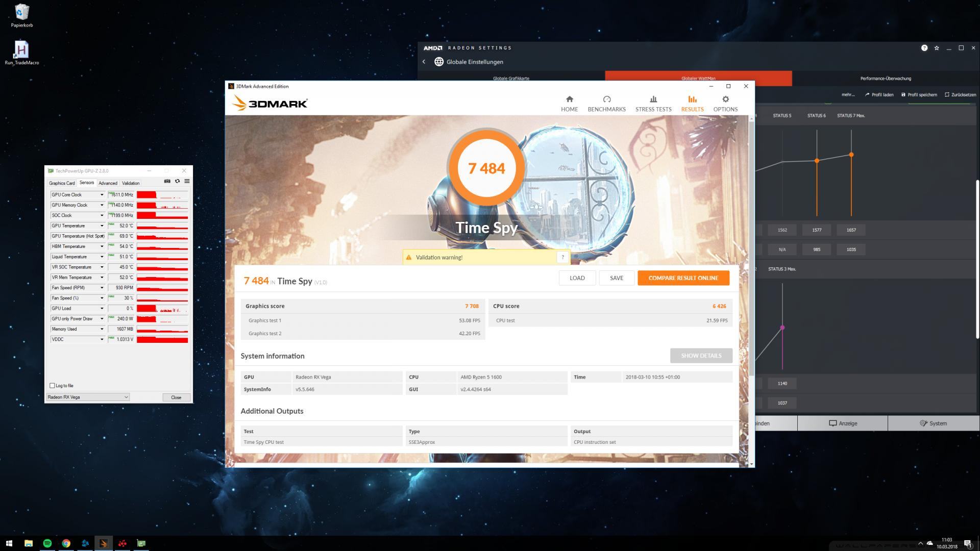980x551 pixels.
Task: Open the SOC Clock sensor dropdown
Action: [102, 215]
